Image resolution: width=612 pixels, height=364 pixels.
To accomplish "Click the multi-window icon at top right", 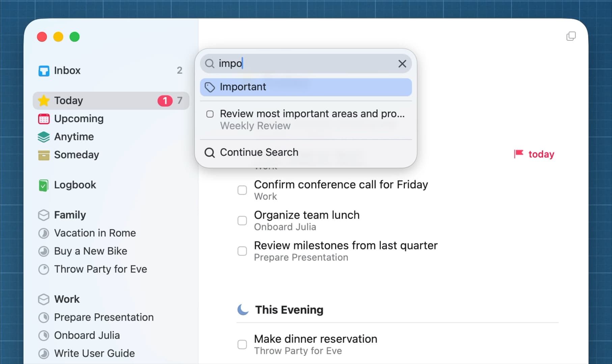I will pos(571,36).
